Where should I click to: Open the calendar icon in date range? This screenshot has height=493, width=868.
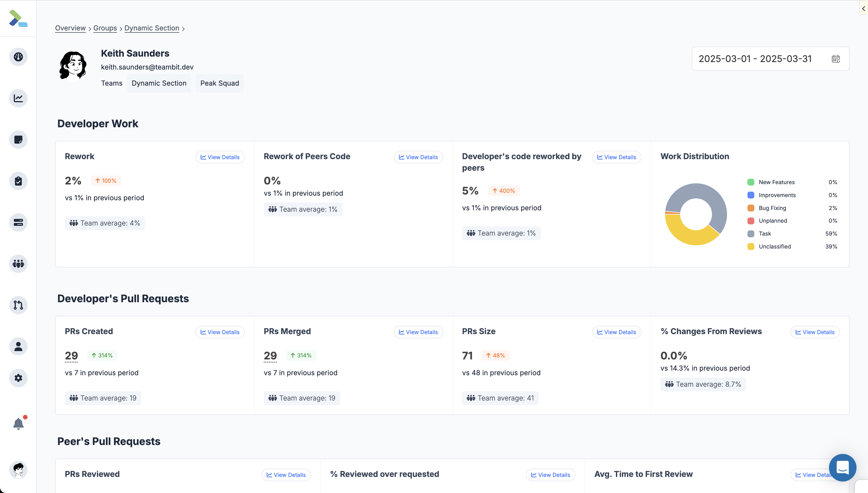836,59
